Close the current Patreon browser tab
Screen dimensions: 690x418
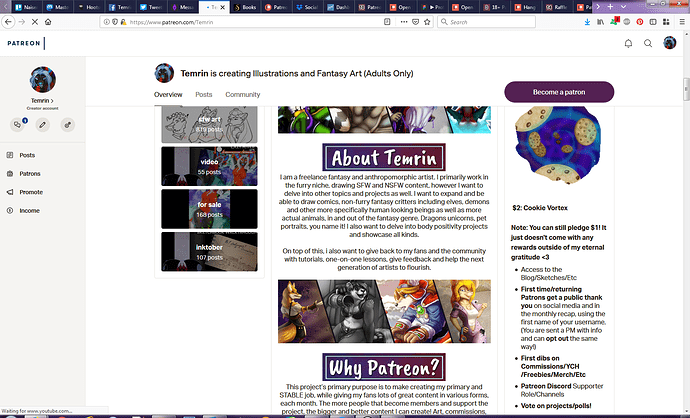tap(223, 7)
